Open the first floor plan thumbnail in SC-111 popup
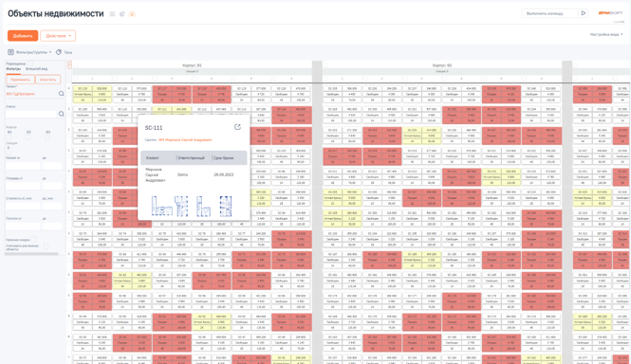 (161, 206)
